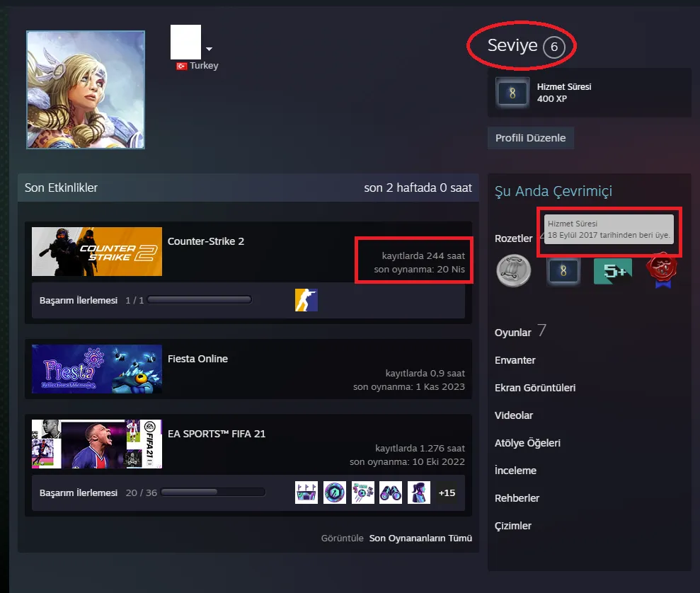Click the Seviye 6 level indicator

(x=524, y=47)
